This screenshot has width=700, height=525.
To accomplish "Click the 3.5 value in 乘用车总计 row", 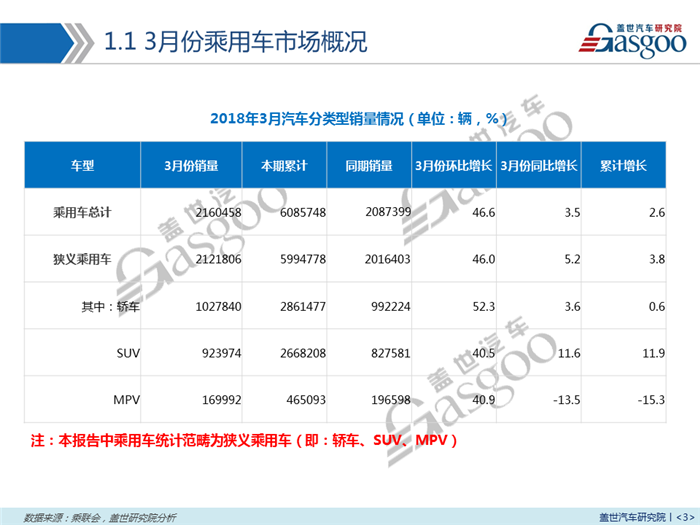I will pyautogui.click(x=572, y=212).
